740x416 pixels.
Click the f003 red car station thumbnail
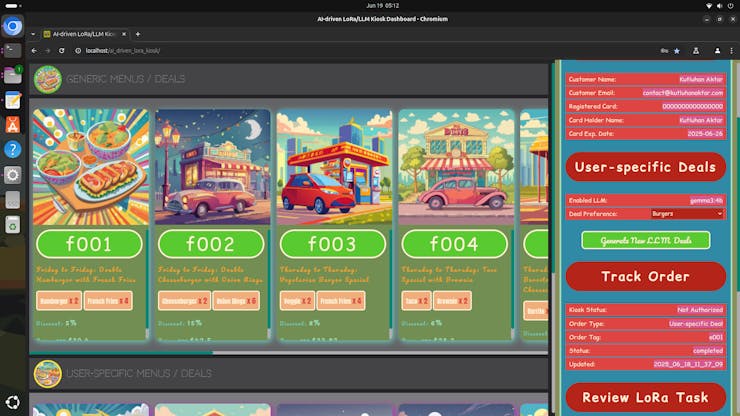point(334,167)
